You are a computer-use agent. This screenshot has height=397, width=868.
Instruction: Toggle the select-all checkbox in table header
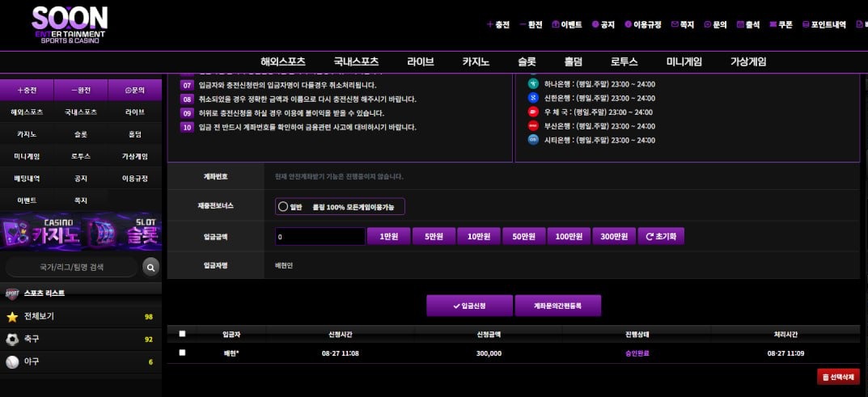(x=182, y=333)
